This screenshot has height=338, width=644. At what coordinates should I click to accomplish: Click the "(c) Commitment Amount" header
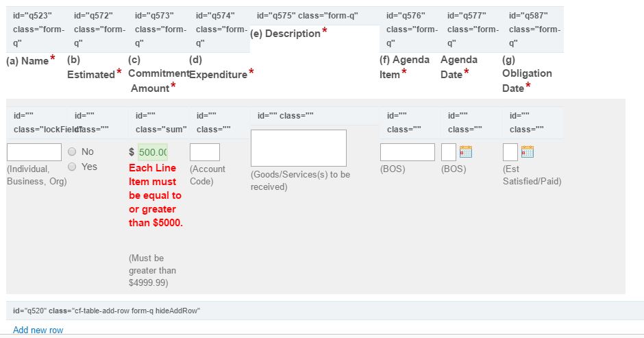pyautogui.click(x=158, y=73)
